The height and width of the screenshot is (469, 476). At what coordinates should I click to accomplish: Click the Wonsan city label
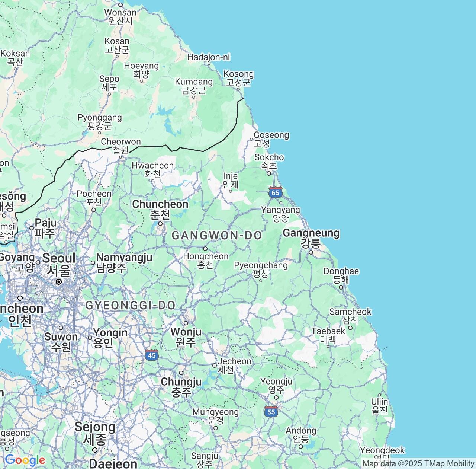(120, 16)
